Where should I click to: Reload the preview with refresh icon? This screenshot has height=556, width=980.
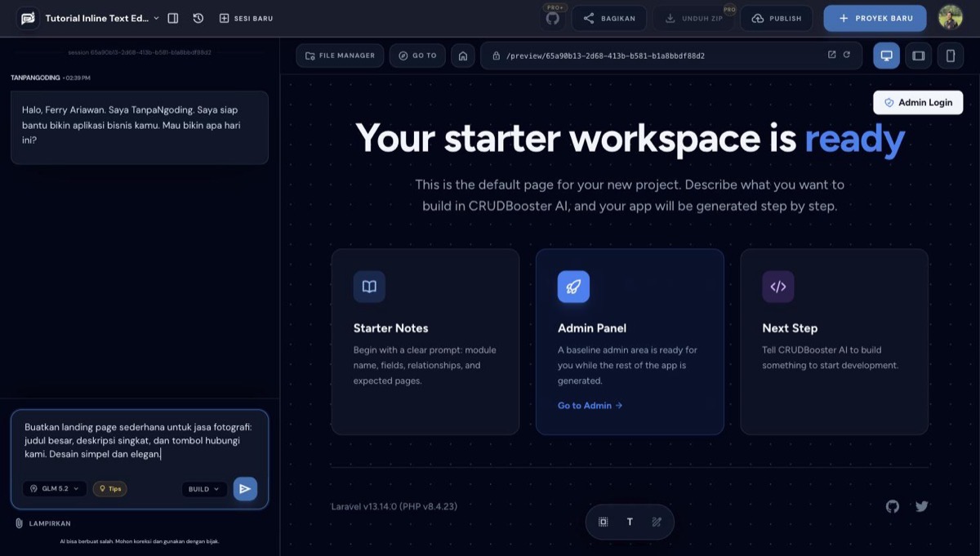(x=847, y=55)
